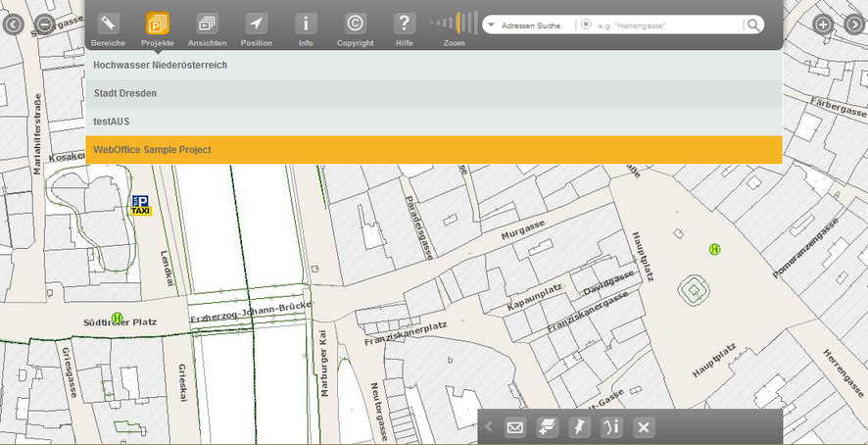Open the Hilfe help icon
The image size is (868, 445).
coord(404,24)
